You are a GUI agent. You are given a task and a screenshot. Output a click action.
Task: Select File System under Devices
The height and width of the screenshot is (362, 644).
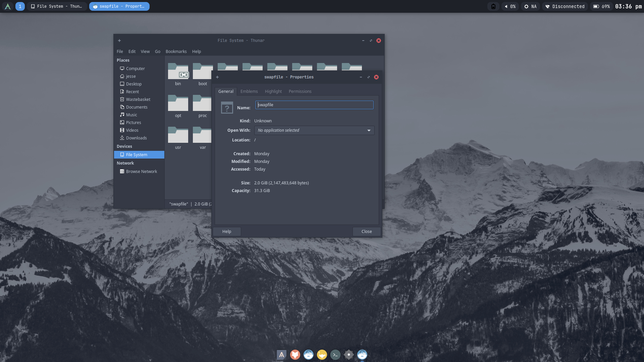click(x=139, y=155)
